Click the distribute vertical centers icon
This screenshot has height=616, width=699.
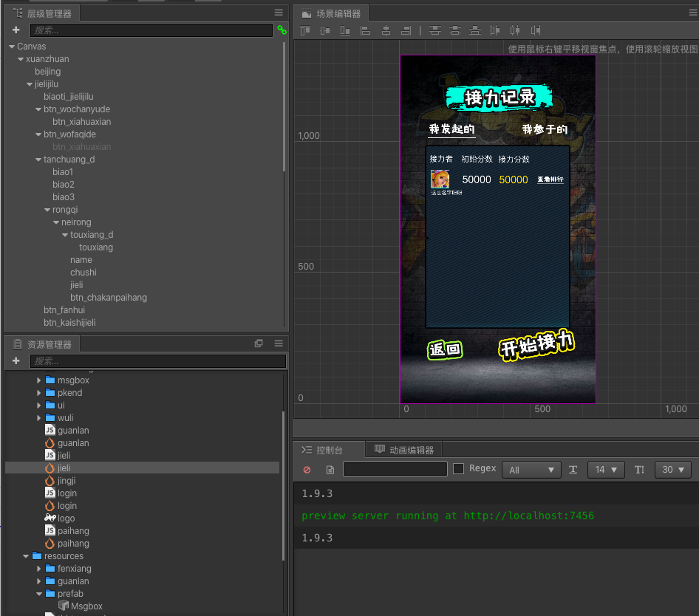tap(455, 30)
